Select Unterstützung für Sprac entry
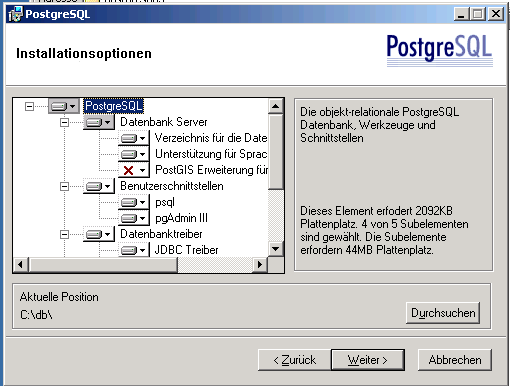 tap(211, 154)
